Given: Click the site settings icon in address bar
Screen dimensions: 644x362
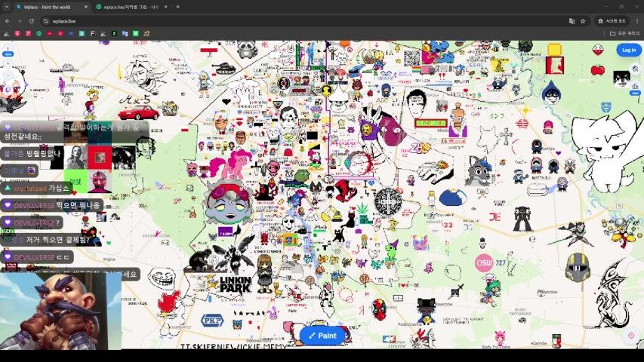Looking at the screenshot, I should [x=46, y=21].
